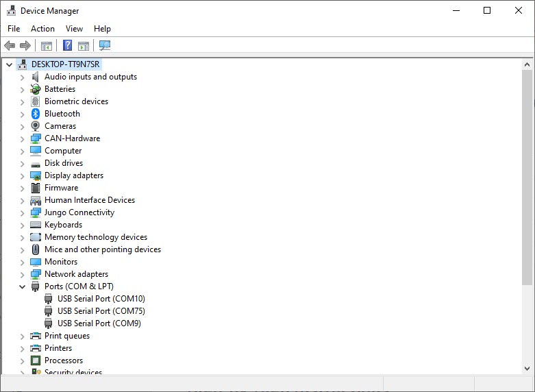Click the CAN-Hardware category icon

[x=36, y=138]
